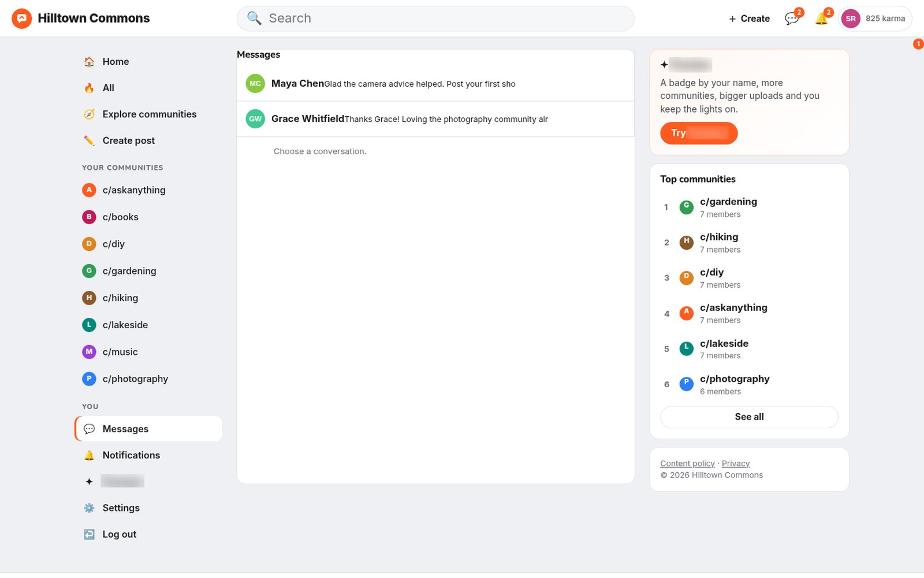The width and height of the screenshot is (924, 578).
Task: Open c/photography in Your Communities sidebar
Action: pyautogui.click(x=148, y=379)
